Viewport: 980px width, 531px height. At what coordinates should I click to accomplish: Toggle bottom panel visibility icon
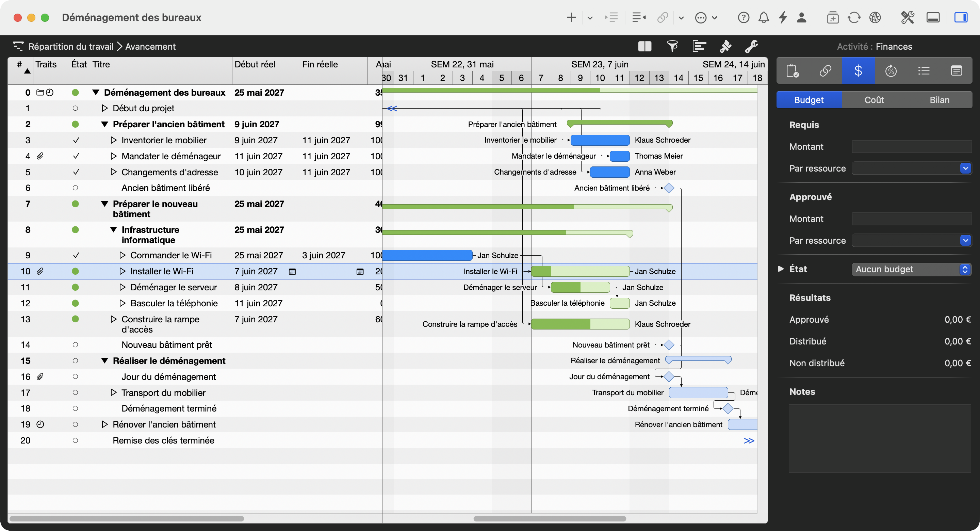click(x=933, y=17)
